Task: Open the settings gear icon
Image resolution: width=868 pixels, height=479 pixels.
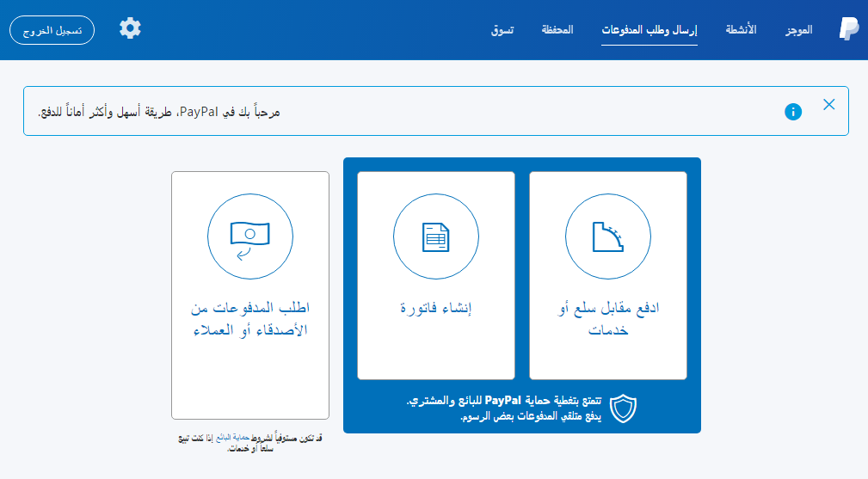Action: click(x=130, y=28)
